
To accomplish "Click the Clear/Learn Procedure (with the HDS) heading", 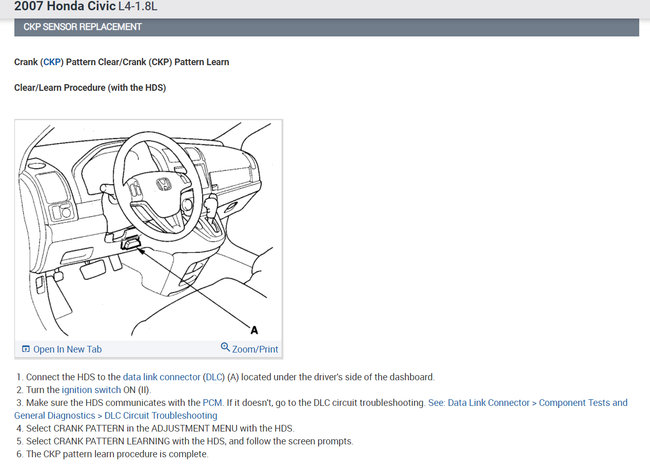I will tap(90, 87).
